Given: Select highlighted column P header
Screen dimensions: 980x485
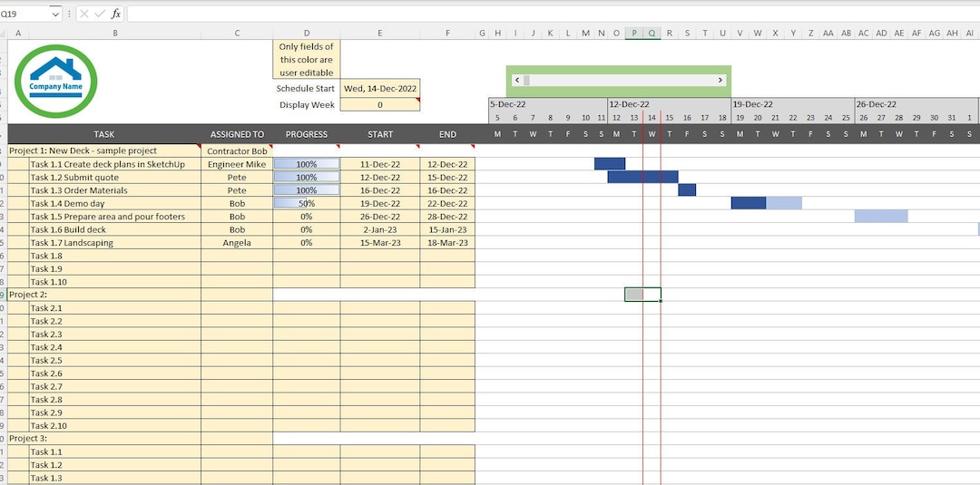Looking at the screenshot, I should coord(634,34).
